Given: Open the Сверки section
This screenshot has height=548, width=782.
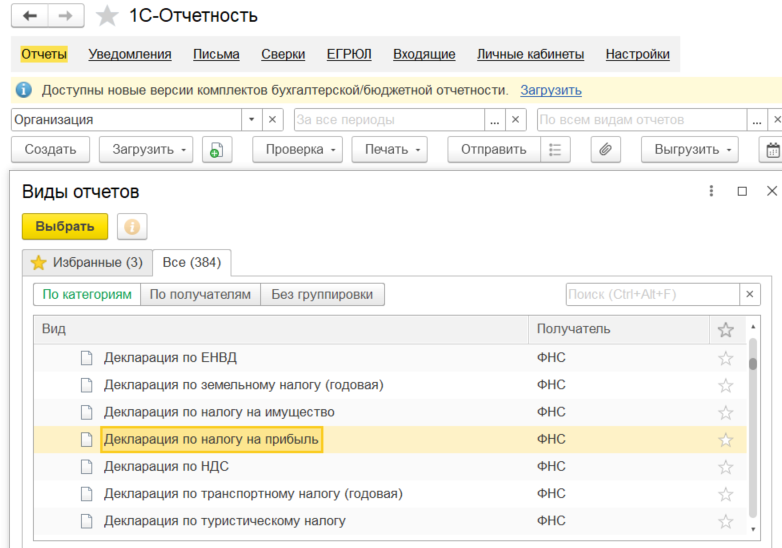Looking at the screenshot, I should [x=283, y=54].
